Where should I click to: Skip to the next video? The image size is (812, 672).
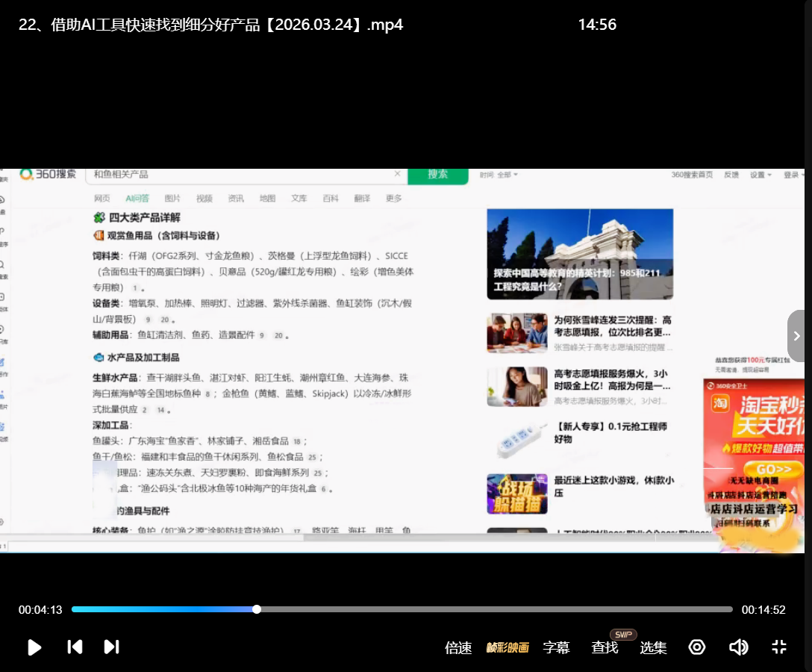point(111,647)
